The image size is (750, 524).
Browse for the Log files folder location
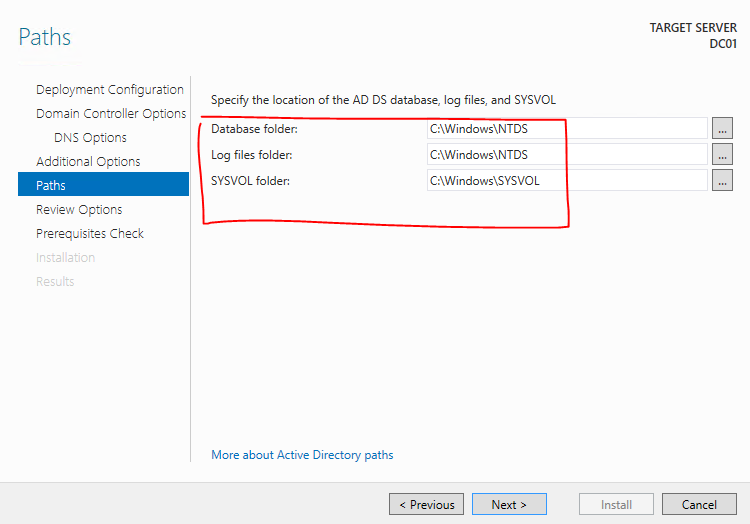tap(722, 154)
